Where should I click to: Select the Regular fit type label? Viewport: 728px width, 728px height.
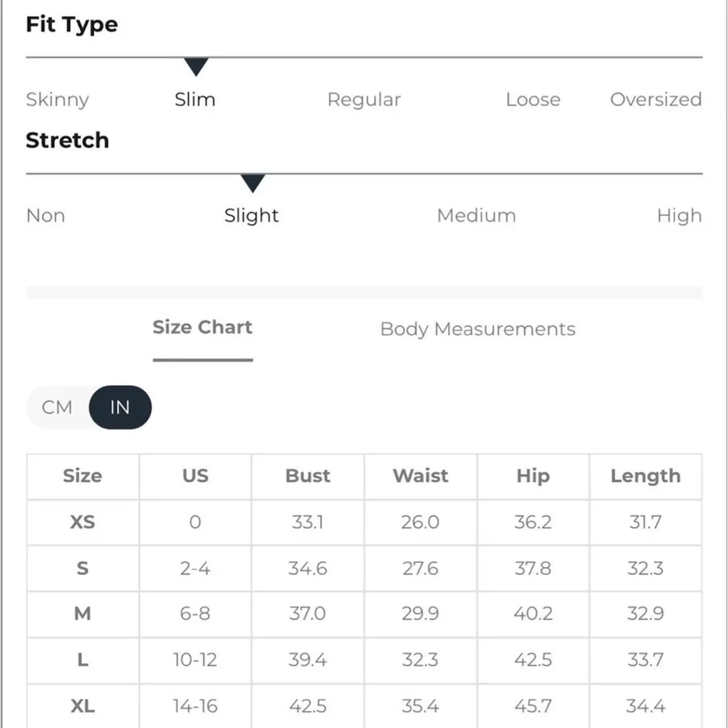[x=364, y=99]
